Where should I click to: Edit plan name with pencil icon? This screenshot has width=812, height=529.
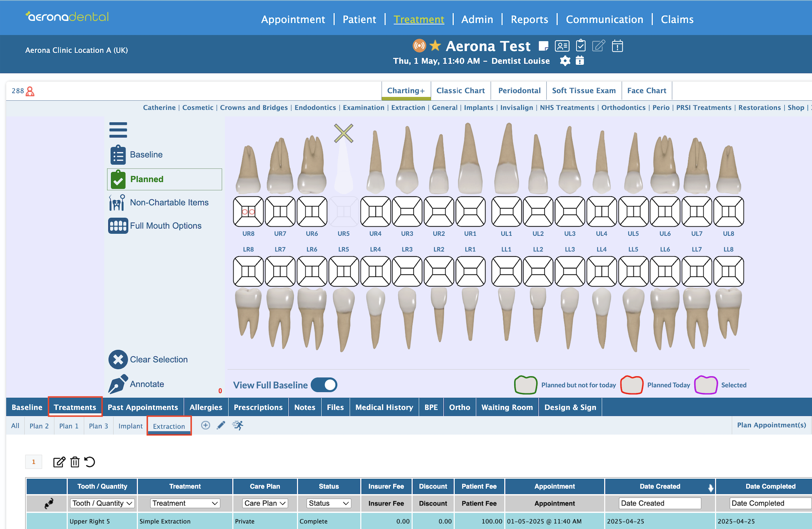[221, 426]
